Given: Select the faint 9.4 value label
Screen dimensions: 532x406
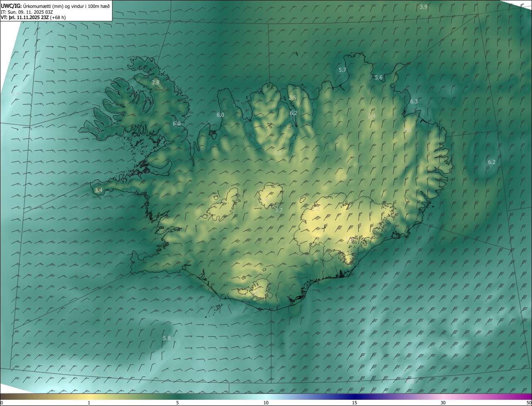Looking at the screenshot, I should coord(16,94).
